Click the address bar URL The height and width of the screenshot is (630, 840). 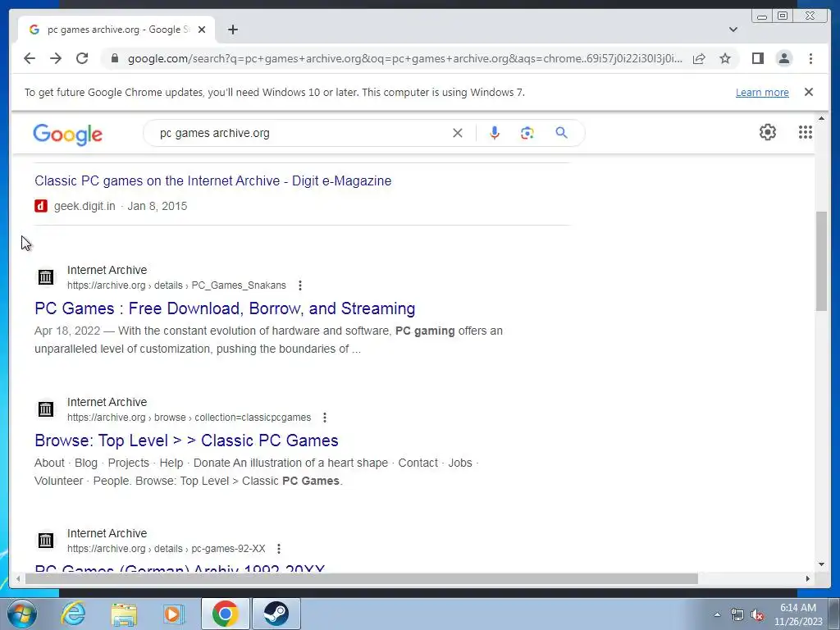405,58
